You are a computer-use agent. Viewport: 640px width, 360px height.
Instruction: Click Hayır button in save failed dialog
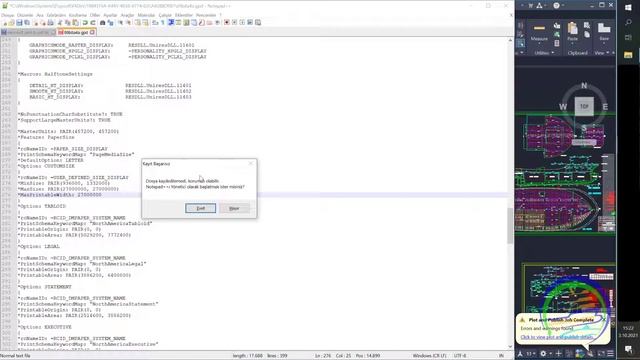234,208
